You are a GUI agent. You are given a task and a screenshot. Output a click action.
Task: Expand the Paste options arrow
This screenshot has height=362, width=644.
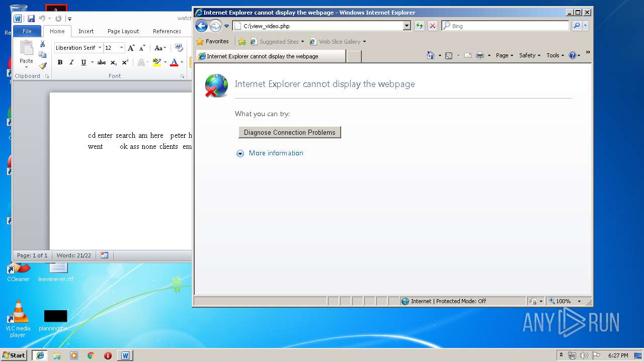point(26,67)
